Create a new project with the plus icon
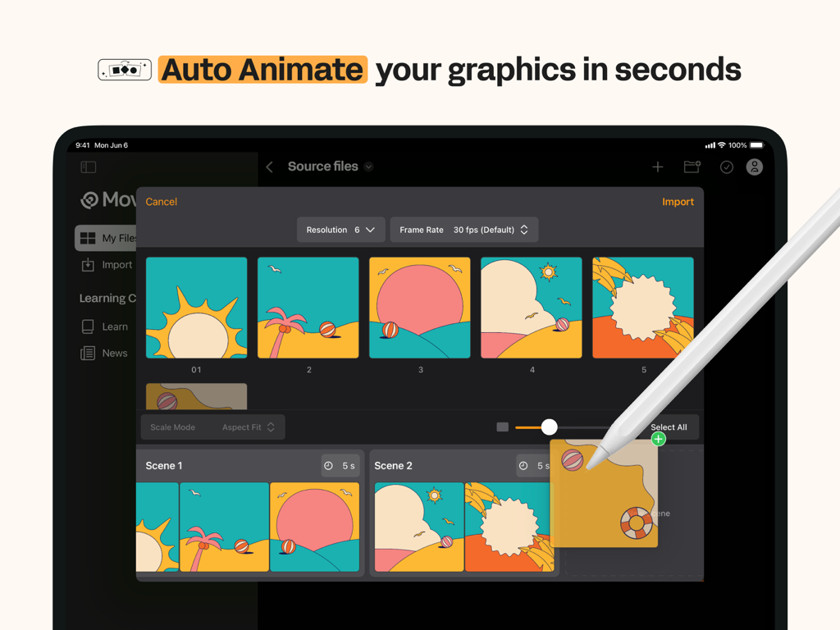 658,167
